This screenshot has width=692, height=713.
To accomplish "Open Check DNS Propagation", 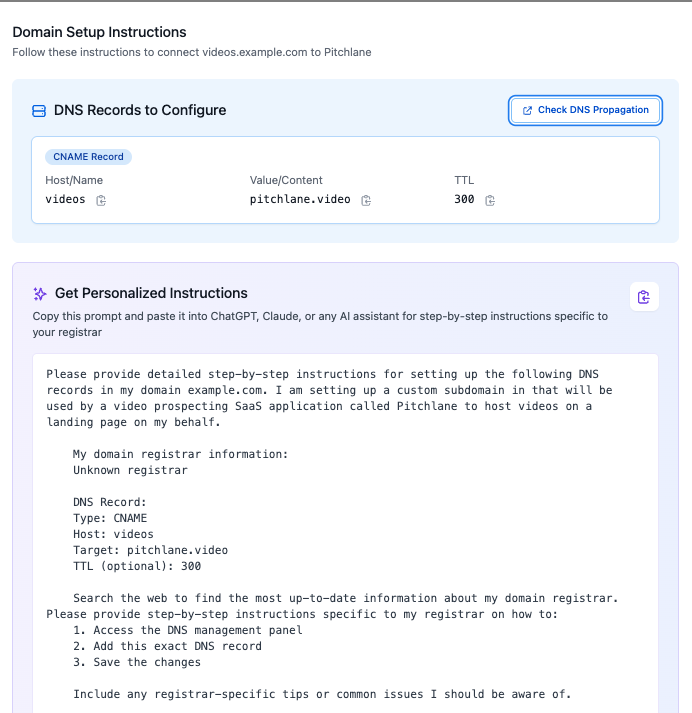I will (585, 110).
